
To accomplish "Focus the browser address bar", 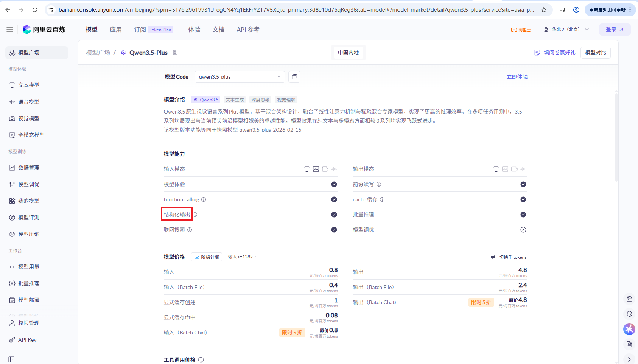I will tap(296, 10).
